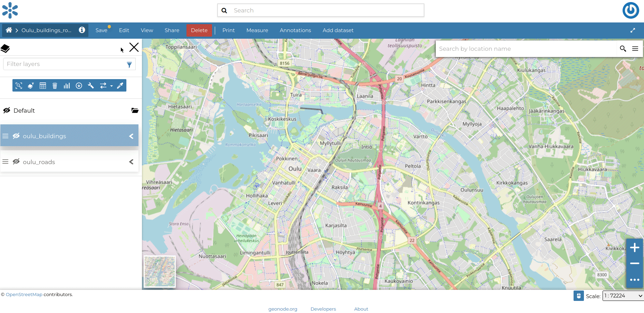
Task: Click the filter funnel icon
Action: point(129,65)
